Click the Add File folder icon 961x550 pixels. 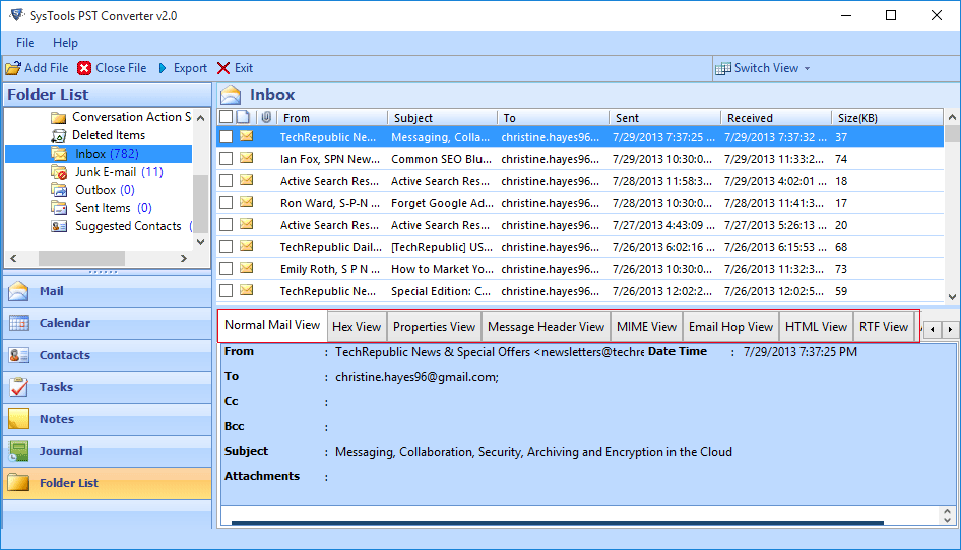(x=13, y=68)
